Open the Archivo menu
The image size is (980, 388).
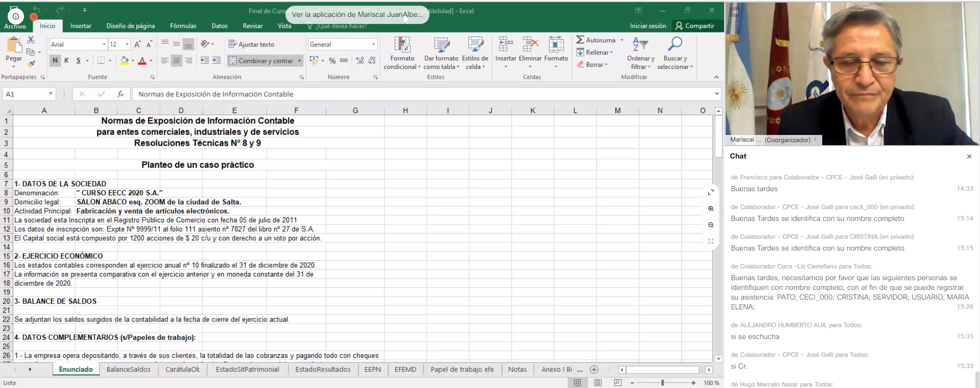coord(15,26)
